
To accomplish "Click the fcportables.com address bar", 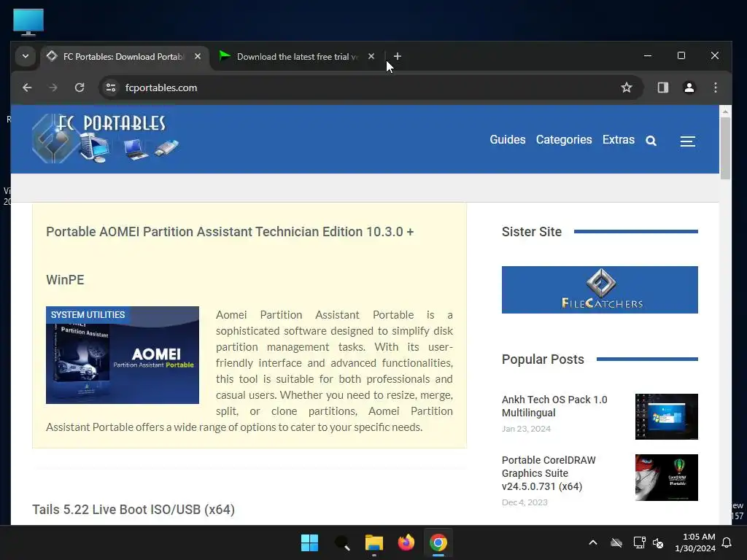I will [x=371, y=87].
